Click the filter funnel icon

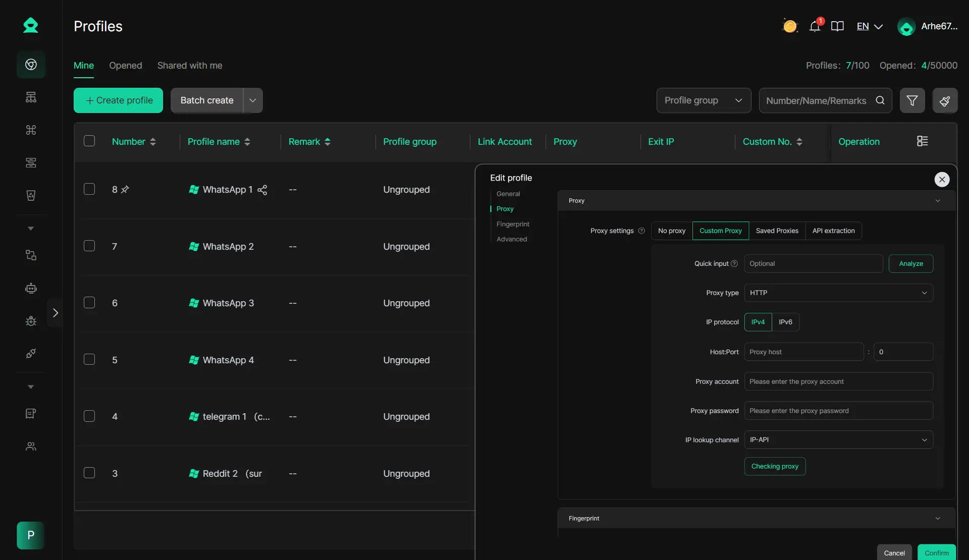(912, 100)
